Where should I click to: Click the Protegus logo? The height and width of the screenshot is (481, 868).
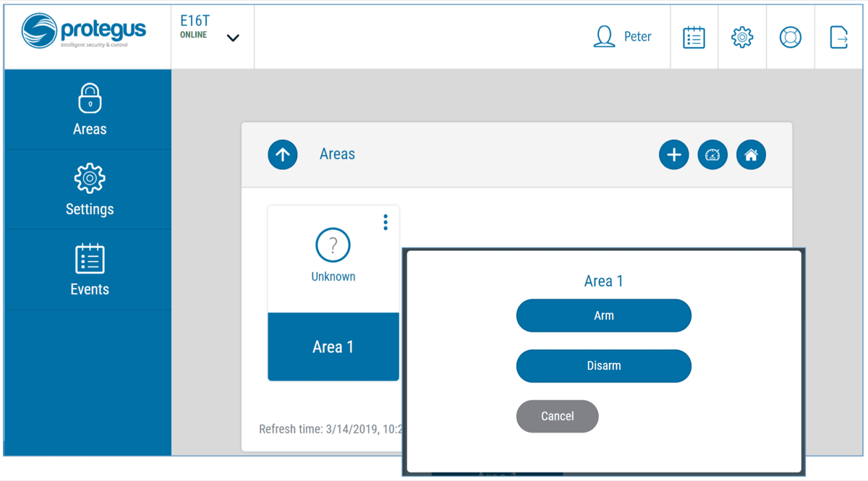(84, 33)
